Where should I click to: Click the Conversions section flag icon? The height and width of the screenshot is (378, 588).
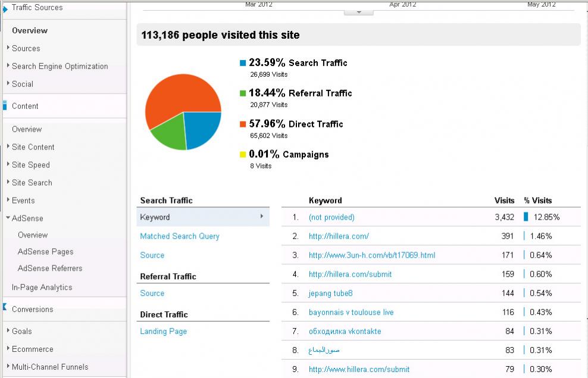[5, 308]
